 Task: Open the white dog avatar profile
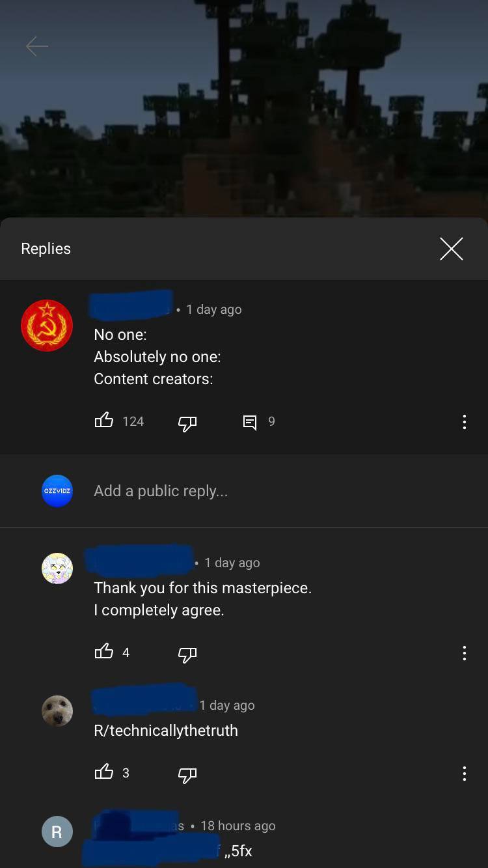click(57, 710)
